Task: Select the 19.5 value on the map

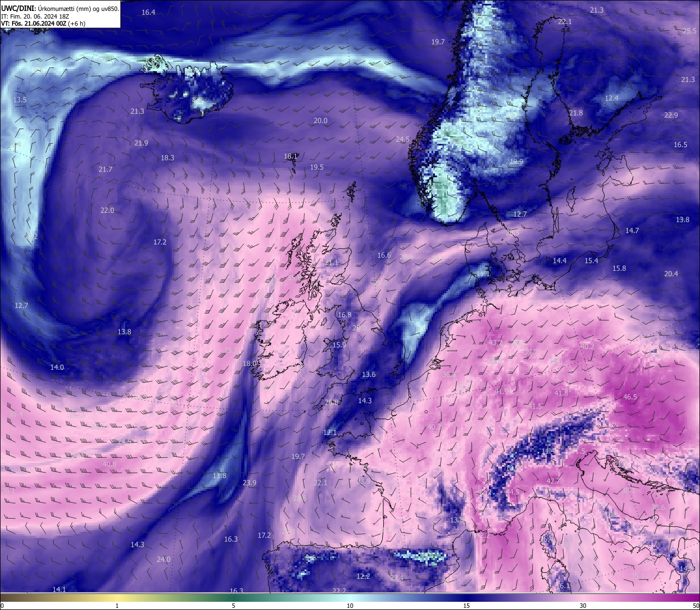Action: pos(317,167)
